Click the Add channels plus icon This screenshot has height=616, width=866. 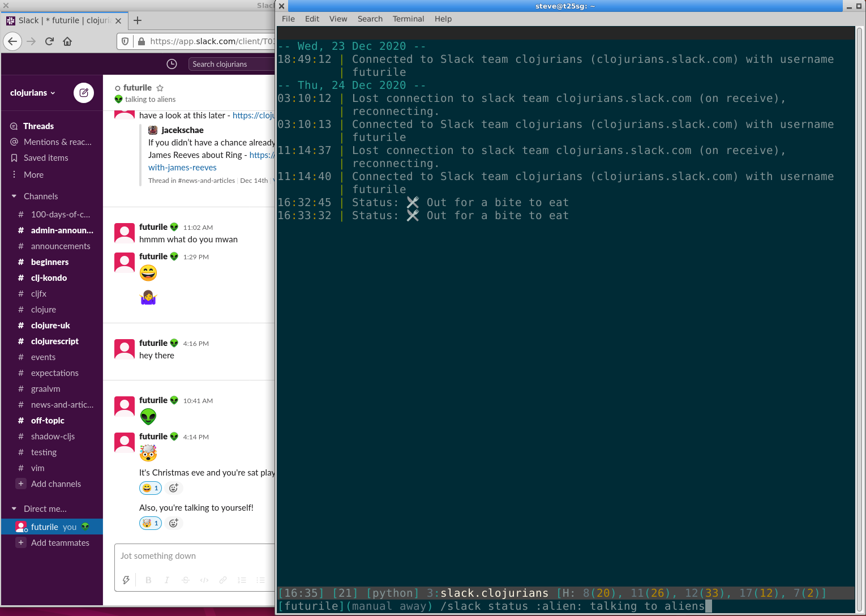pos(21,484)
